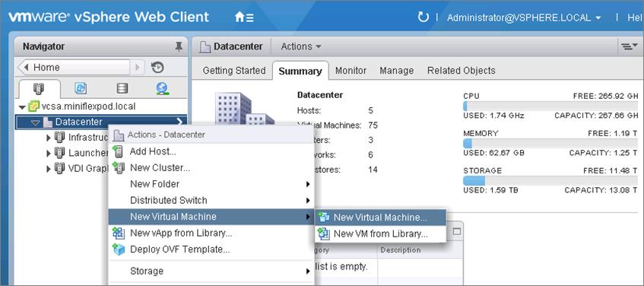Maximize the portlet using its square icon
644x286 pixels.
[457, 232]
